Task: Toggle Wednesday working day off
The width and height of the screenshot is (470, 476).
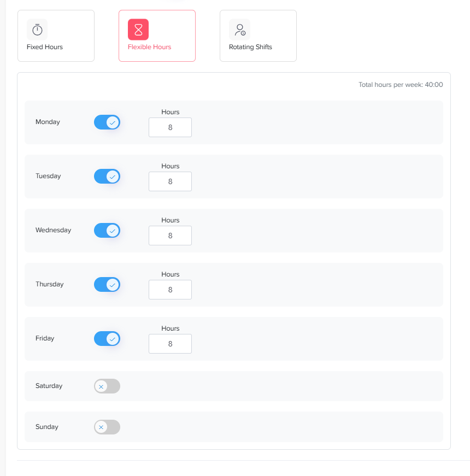Action: point(107,231)
